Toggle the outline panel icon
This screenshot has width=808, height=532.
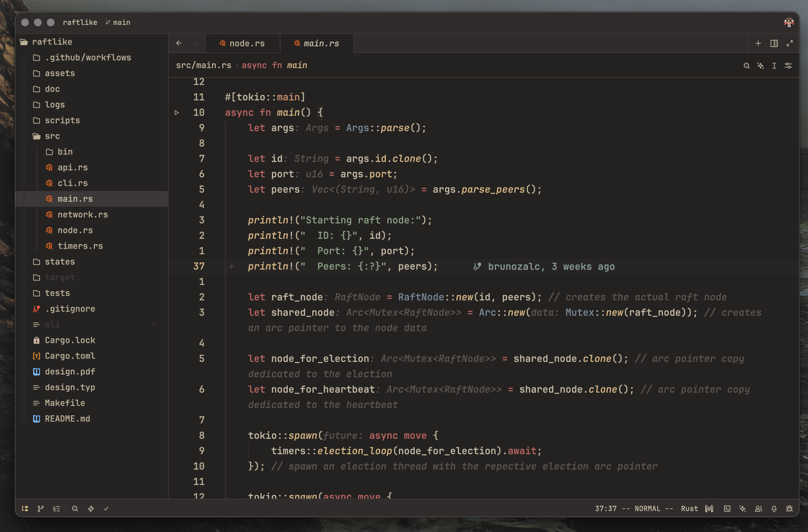[x=57, y=508]
